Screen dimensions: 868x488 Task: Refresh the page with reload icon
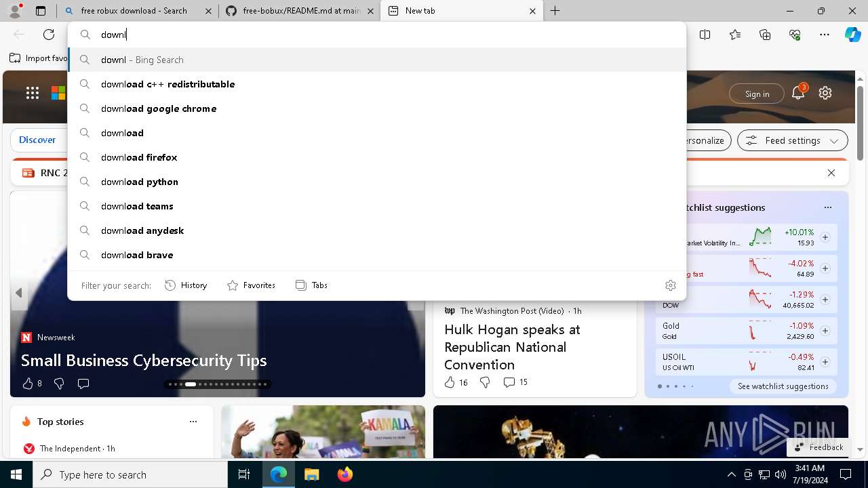click(x=49, y=35)
